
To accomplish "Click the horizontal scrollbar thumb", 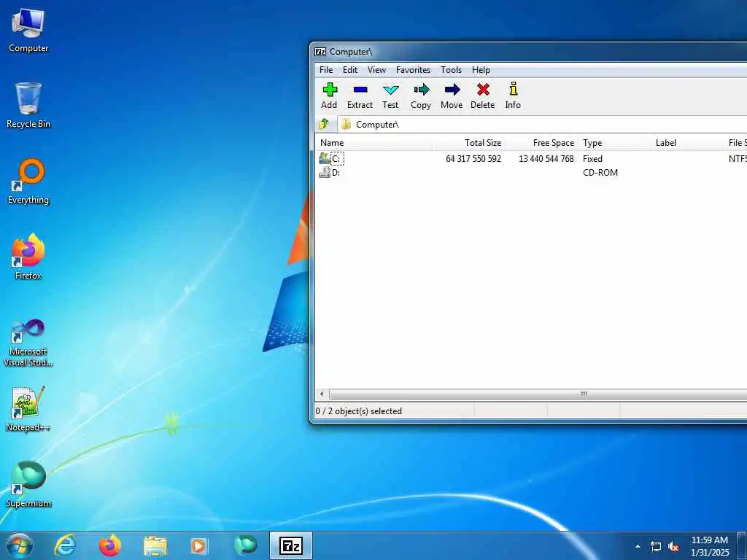I will tap(584, 394).
